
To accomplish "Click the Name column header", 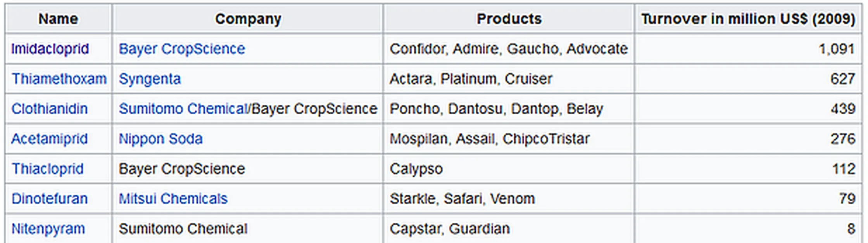I will pos(58,19).
